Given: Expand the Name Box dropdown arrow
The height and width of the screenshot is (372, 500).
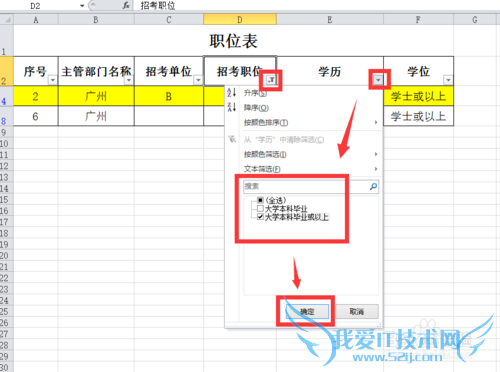Looking at the screenshot, I should tap(82, 6).
